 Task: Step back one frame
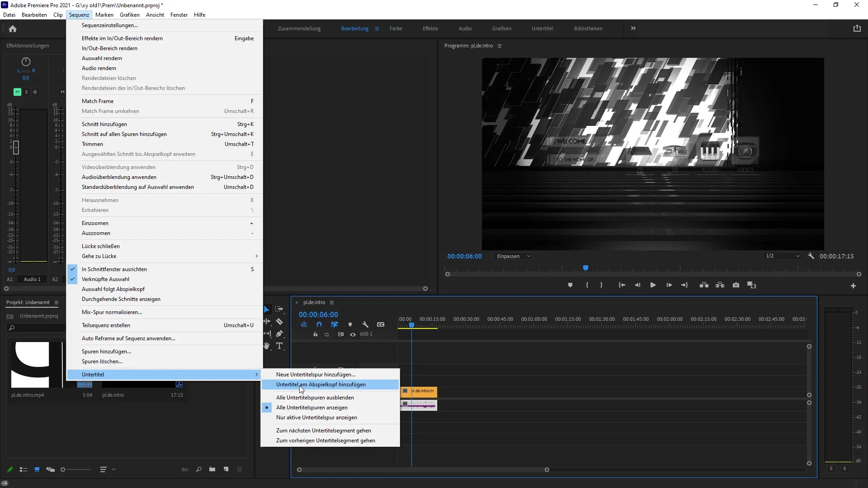pos(637,285)
